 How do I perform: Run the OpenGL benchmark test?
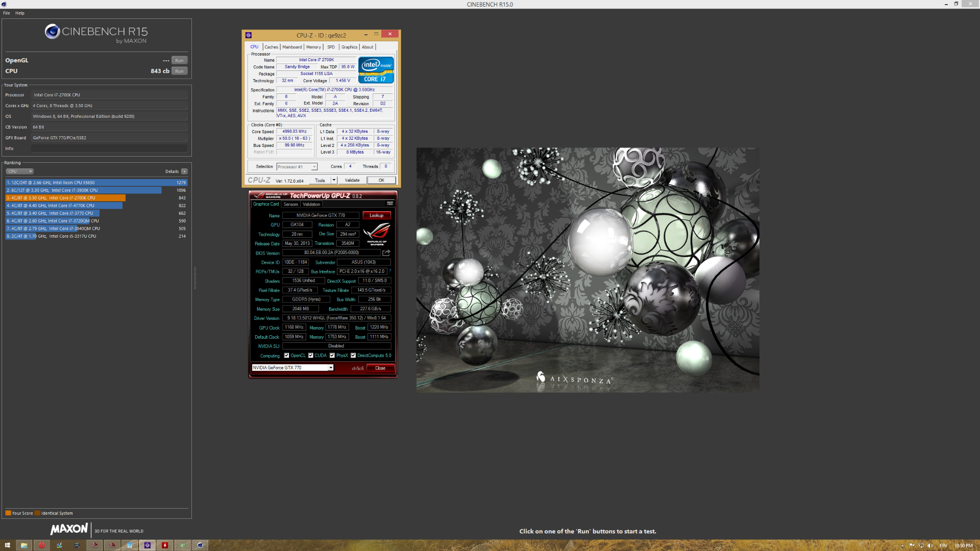point(179,60)
